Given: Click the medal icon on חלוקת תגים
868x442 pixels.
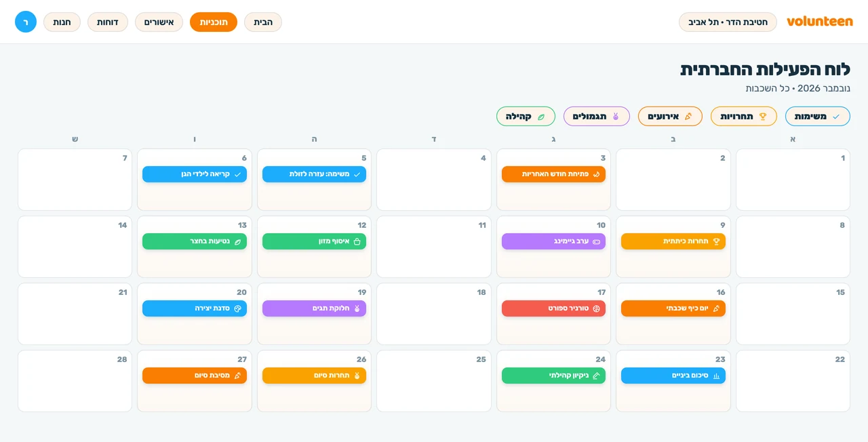Looking at the screenshot, I should [x=357, y=308].
